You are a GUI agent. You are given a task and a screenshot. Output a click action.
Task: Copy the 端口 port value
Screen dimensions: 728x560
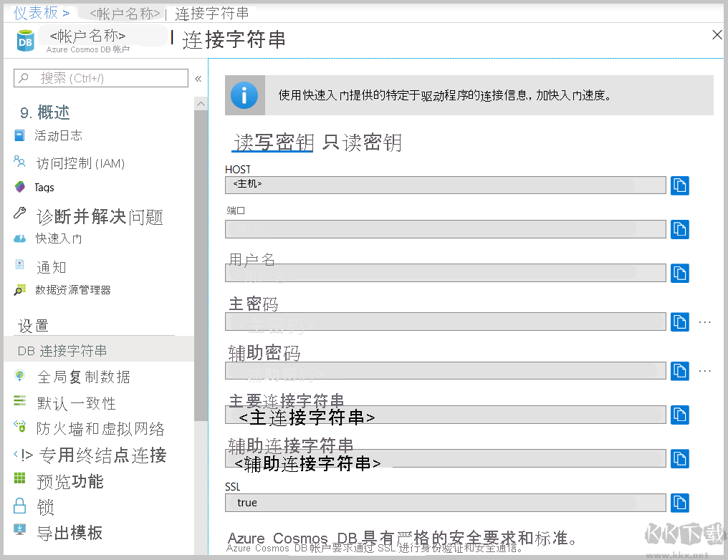click(680, 229)
